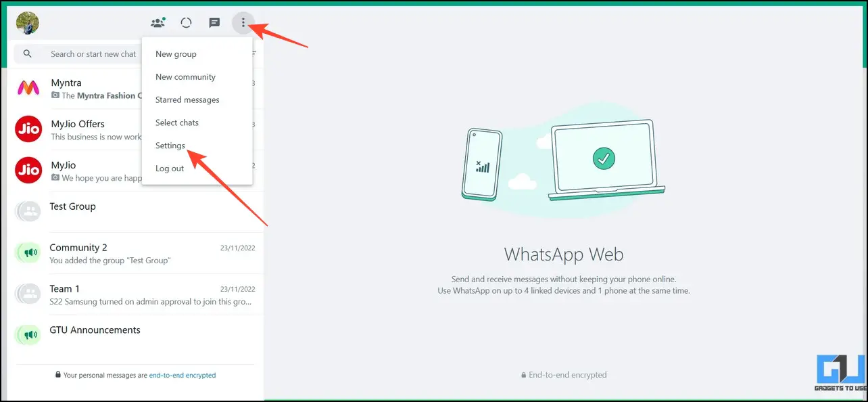This screenshot has height=402, width=868.
Task: Click the Myntra logo avatar
Action: tap(28, 88)
